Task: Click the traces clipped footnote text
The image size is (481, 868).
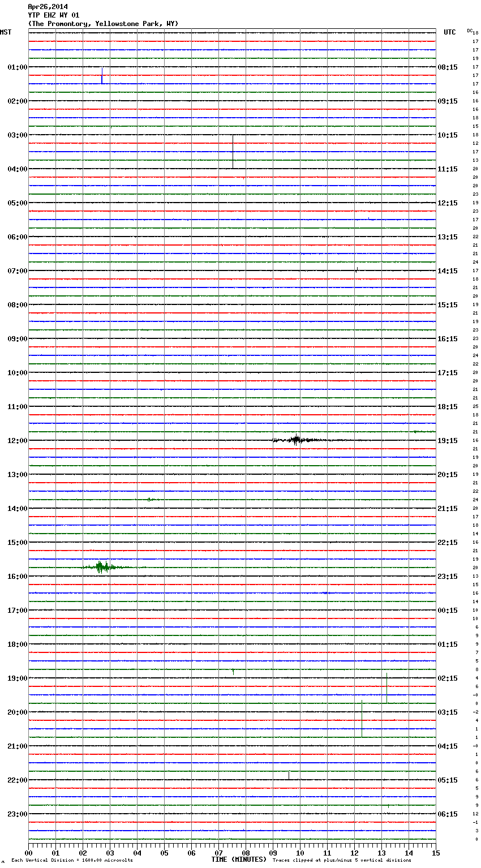Action: 342,861
